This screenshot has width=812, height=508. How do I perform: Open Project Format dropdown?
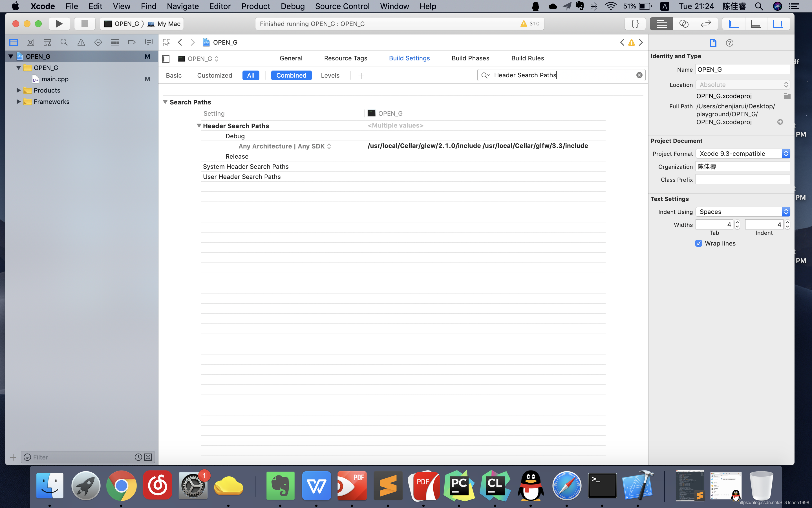coord(743,154)
